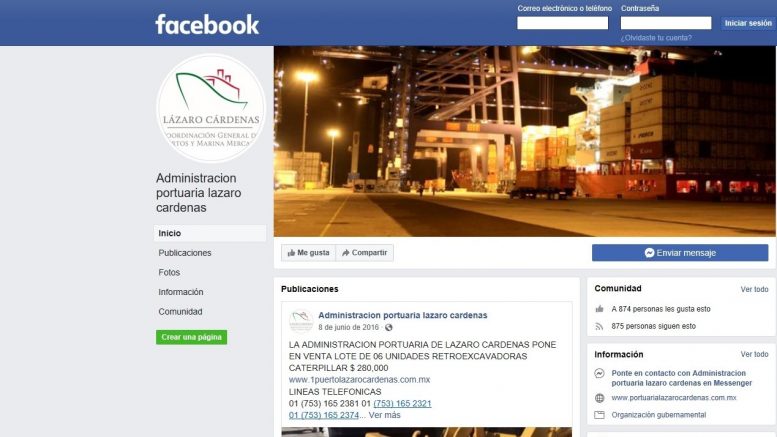
Task: Click the globe icon next to website
Action: pos(599,398)
